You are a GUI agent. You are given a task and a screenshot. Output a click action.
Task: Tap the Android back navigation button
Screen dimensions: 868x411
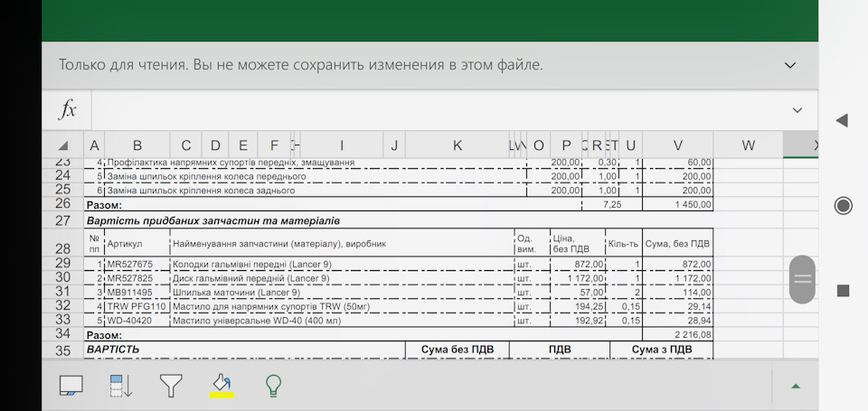click(x=842, y=120)
